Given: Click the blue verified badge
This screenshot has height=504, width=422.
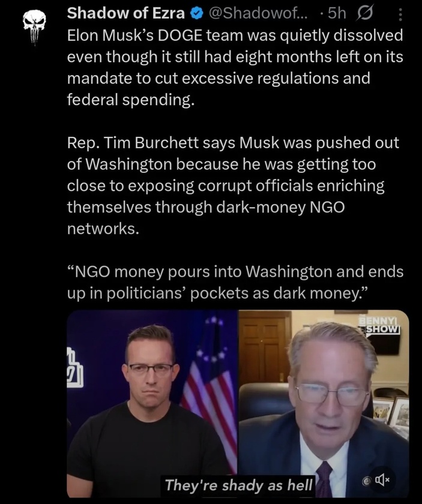Looking at the screenshot, I should [x=196, y=13].
